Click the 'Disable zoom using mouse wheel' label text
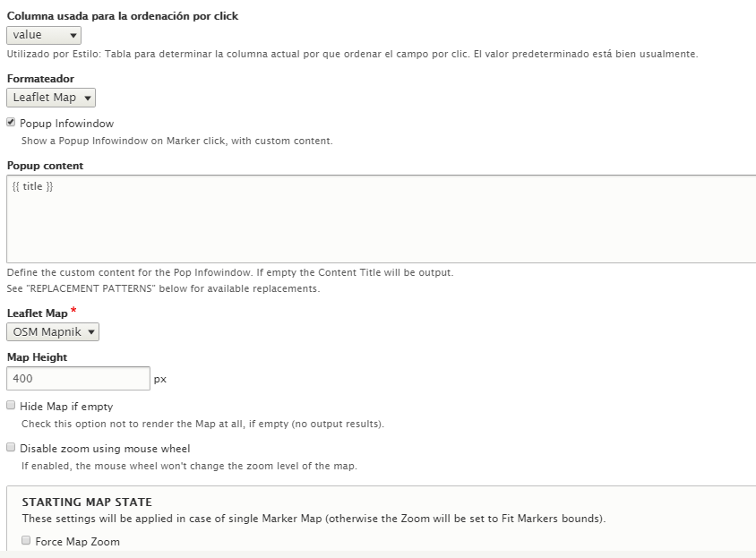The image size is (756, 558). tap(105, 449)
